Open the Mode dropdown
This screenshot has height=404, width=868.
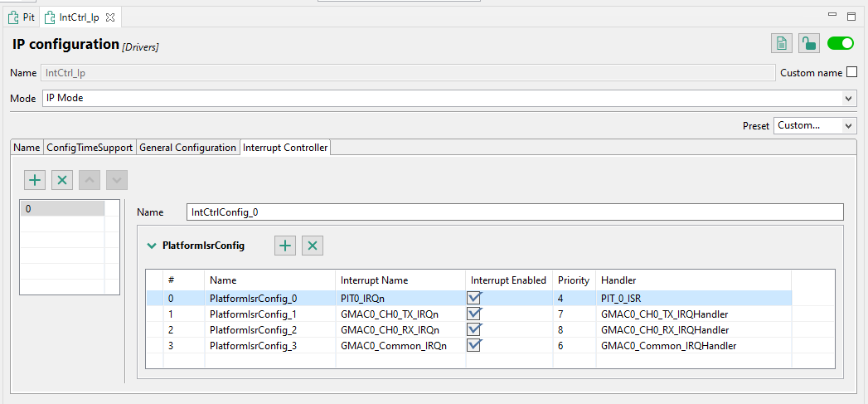[x=848, y=99]
